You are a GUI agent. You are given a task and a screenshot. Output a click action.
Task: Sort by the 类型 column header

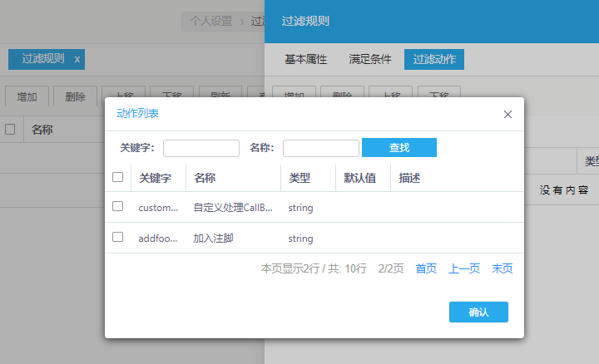tap(299, 178)
